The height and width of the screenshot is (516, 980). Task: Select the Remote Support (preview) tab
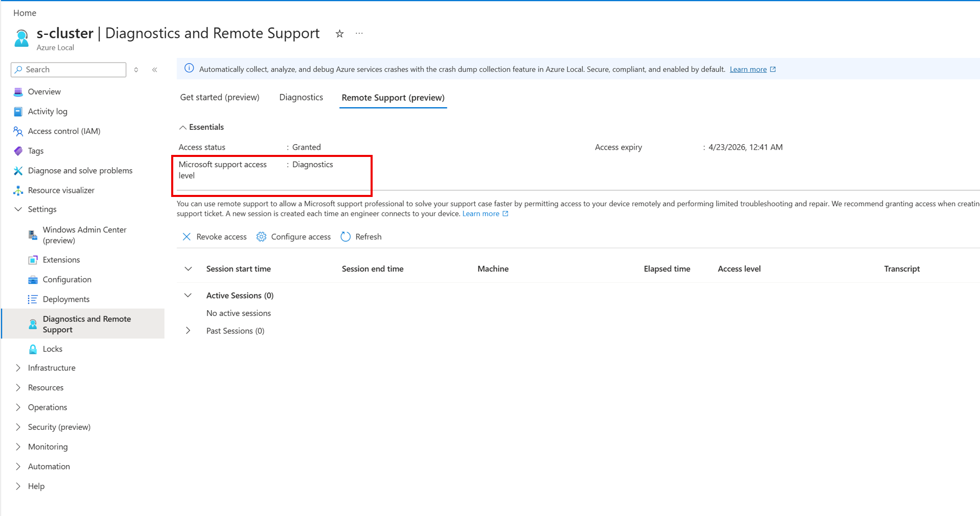tap(393, 97)
